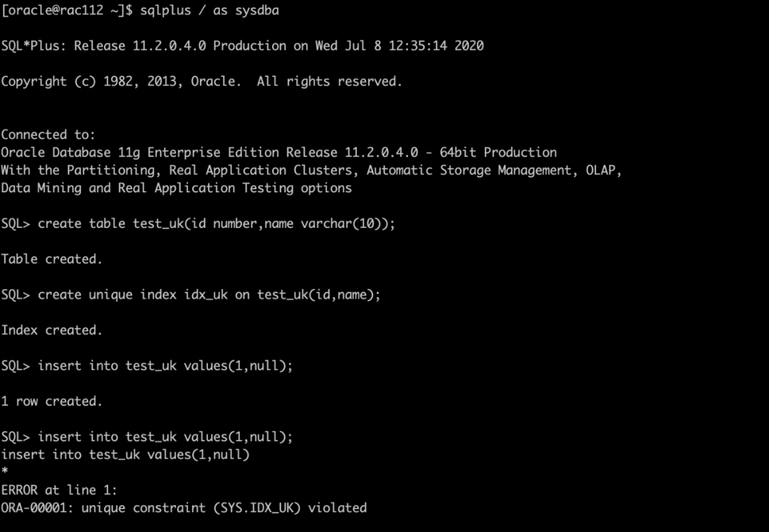The image size is (769, 532).
Task: Click the second insert command after SQL> prompt
Action: pos(165,437)
